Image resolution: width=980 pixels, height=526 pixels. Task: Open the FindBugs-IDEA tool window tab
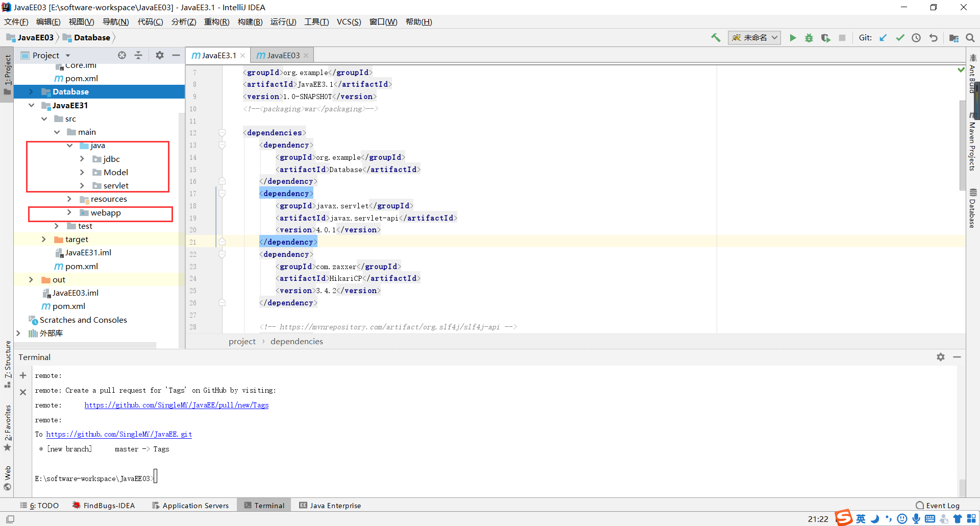(x=104, y=506)
